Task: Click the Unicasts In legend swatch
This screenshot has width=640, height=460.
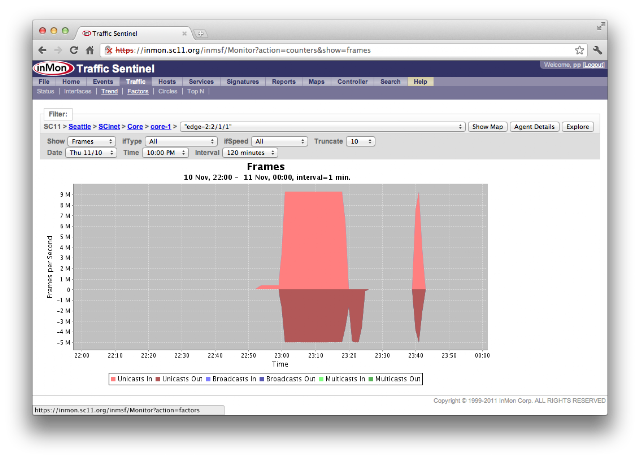Action: coord(113,379)
